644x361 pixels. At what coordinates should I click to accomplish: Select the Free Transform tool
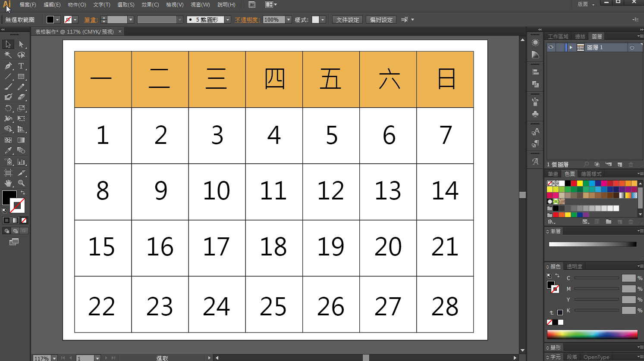[x=21, y=118]
